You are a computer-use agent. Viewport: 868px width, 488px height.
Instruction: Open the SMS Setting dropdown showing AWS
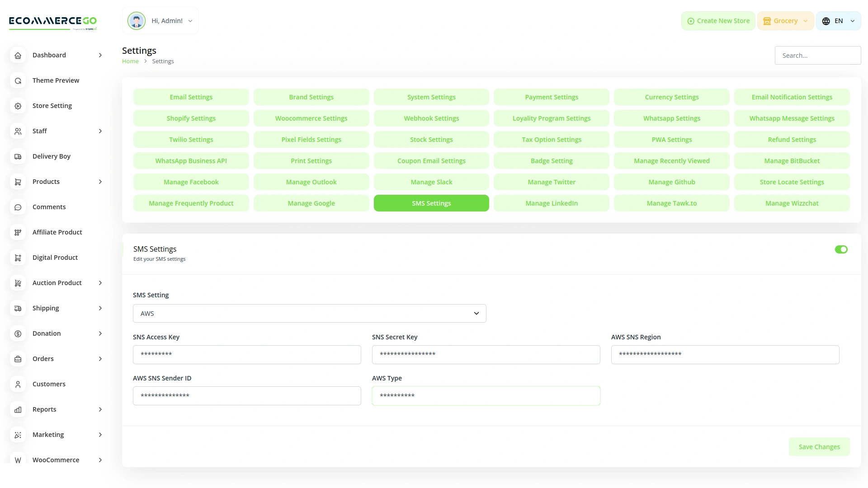tap(309, 313)
